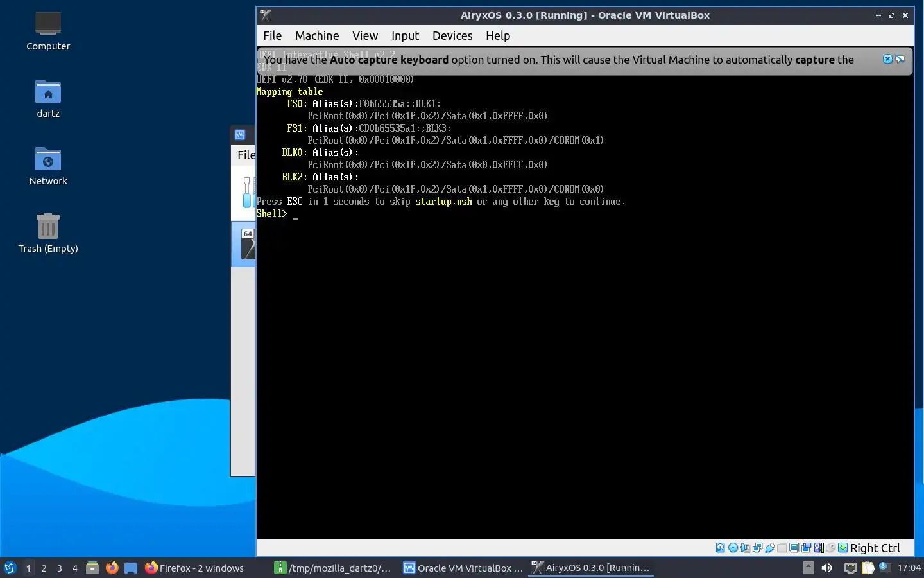Click the display indicator icon
Screen dimensions: 924x578
(794, 548)
